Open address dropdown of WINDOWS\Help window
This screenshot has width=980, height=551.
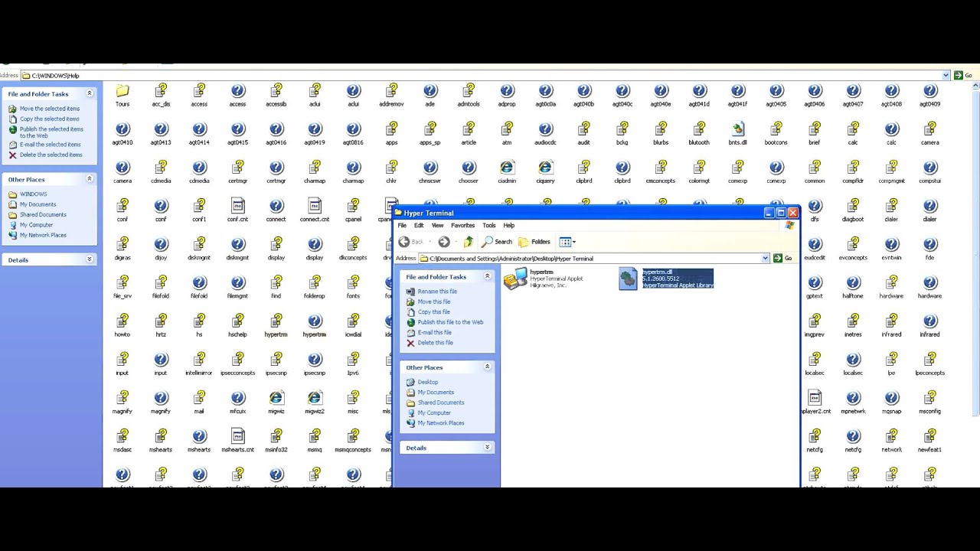coord(946,75)
